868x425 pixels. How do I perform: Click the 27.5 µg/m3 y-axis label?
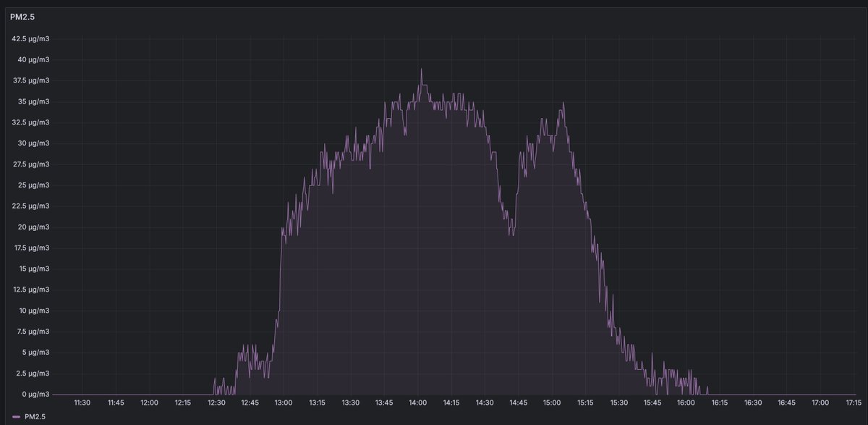click(x=30, y=164)
